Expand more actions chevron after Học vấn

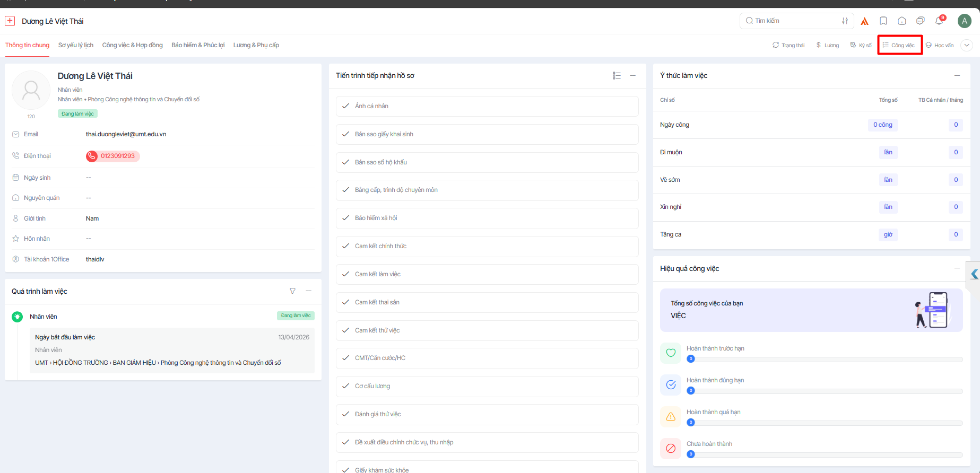point(967,45)
